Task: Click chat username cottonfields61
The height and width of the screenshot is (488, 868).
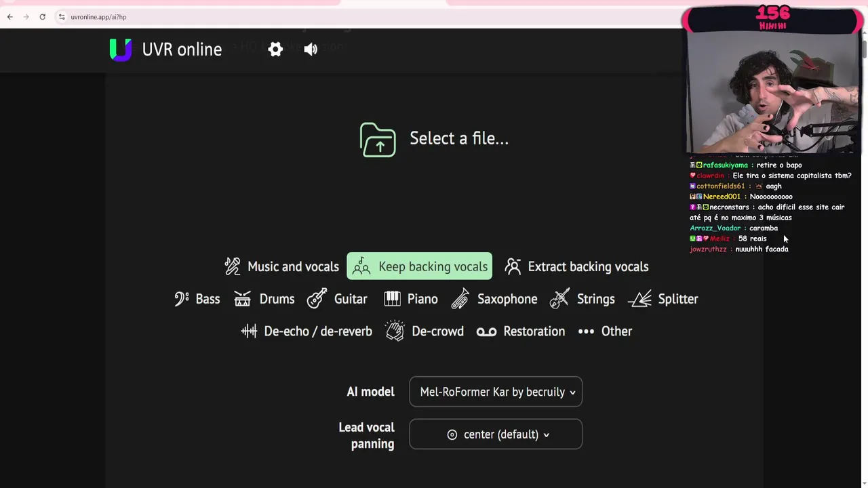Action: (x=721, y=186)
